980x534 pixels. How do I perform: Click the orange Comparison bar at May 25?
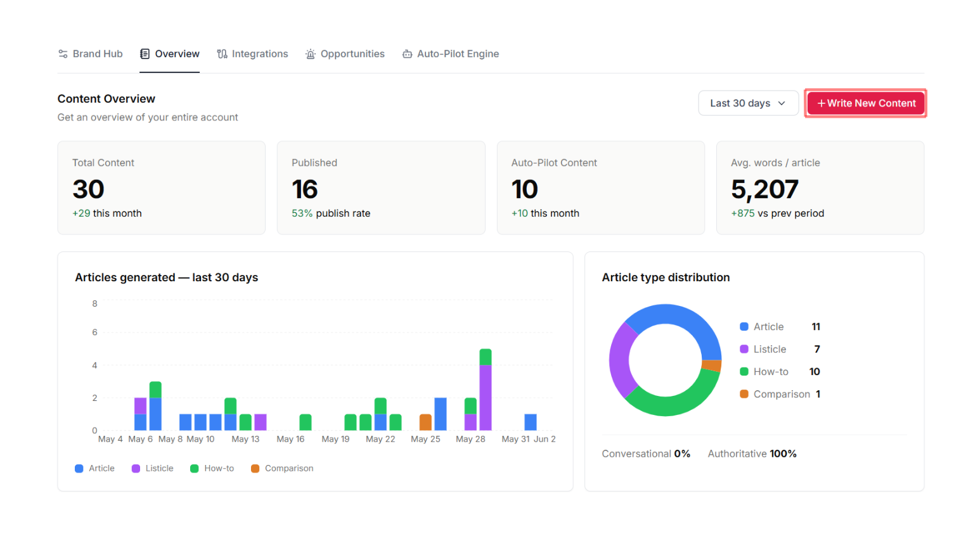coord(426,423)
